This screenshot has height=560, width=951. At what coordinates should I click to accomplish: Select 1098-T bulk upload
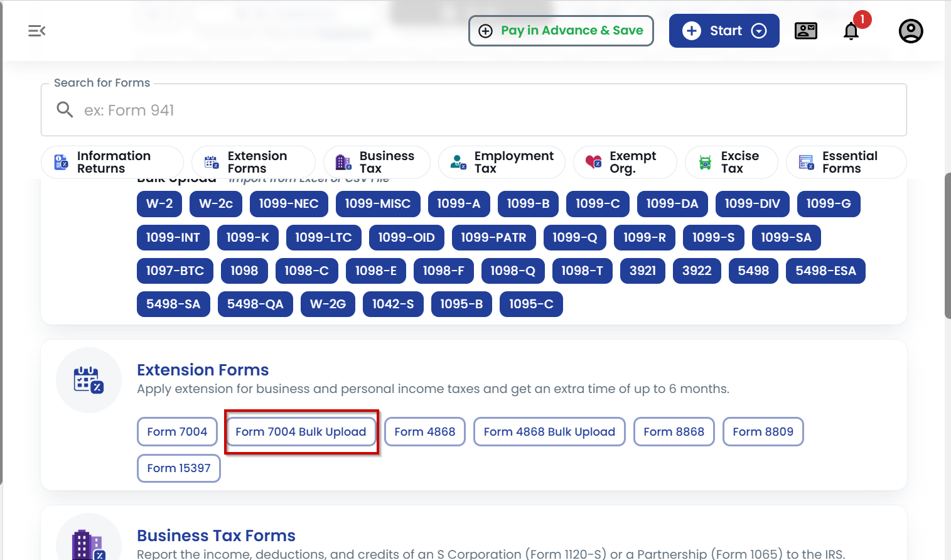pos(582,271)
